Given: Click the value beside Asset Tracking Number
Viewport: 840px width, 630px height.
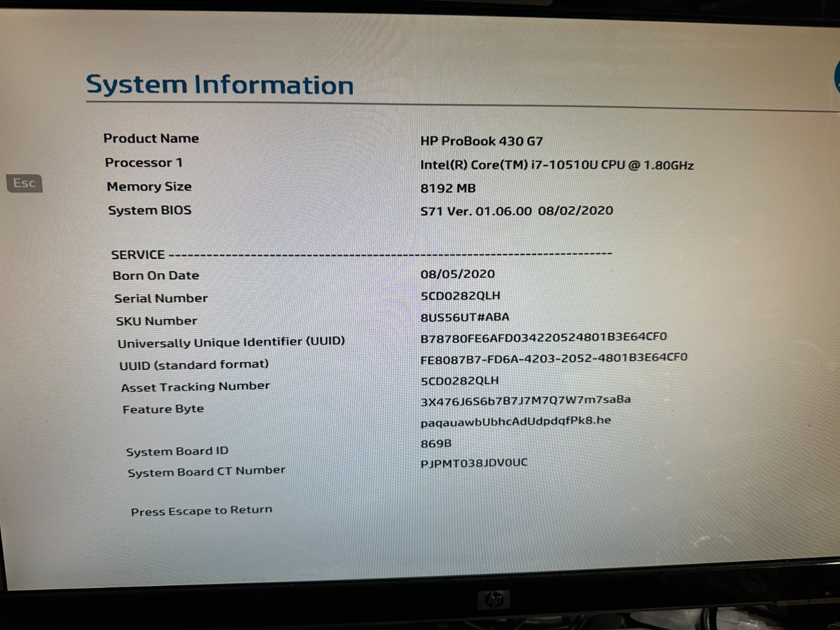Looking at the screenshot, I should click(x=460, y=381).
